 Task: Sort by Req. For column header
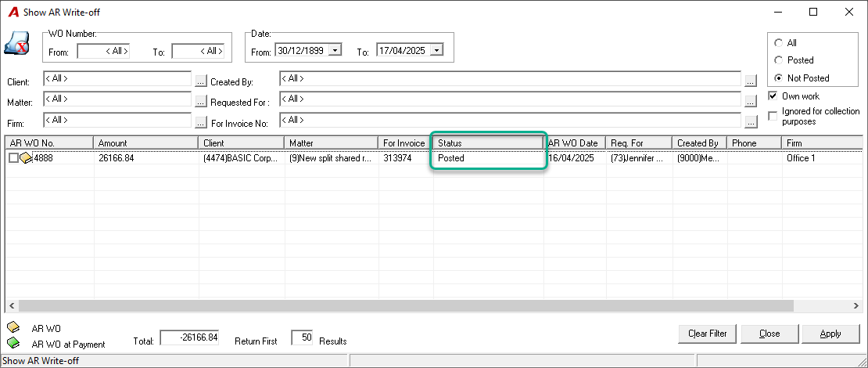click(639, 143)
